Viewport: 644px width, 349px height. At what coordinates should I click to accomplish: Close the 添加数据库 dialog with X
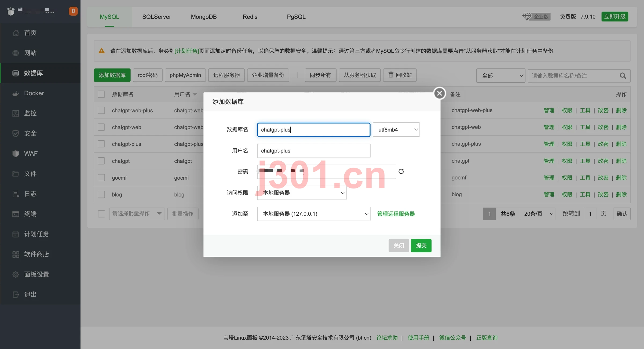point(440,93)
